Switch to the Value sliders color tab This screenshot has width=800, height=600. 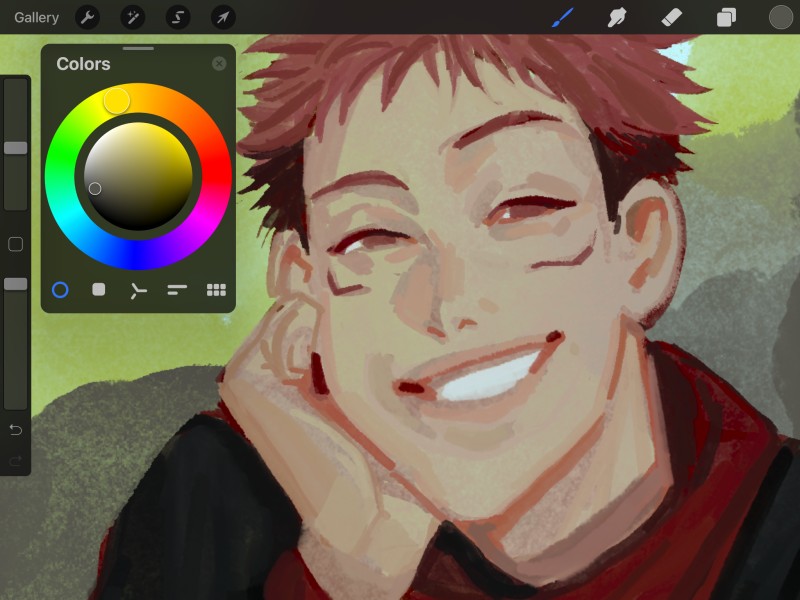(177, 290)
